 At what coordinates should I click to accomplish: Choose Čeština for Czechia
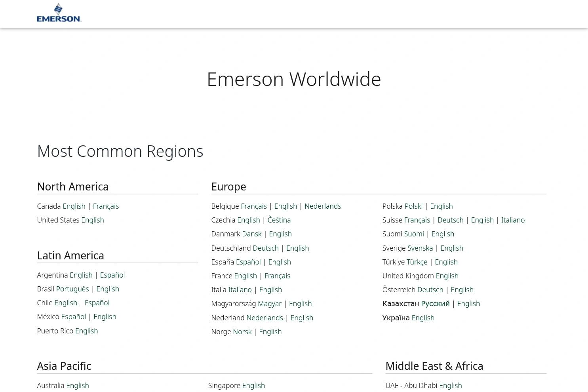click(279, 220)
